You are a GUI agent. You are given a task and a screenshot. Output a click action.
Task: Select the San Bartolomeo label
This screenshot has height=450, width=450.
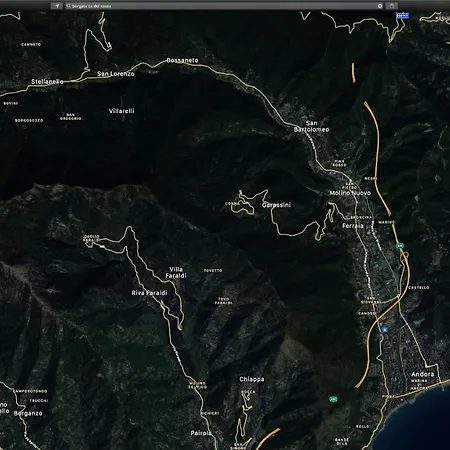click(311, 126)
